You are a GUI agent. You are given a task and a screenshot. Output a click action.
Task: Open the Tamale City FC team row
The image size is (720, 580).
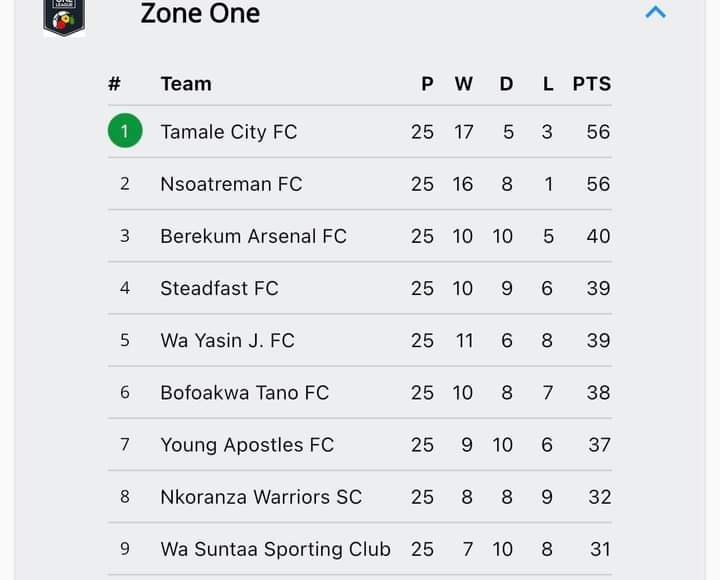point(360,132)
